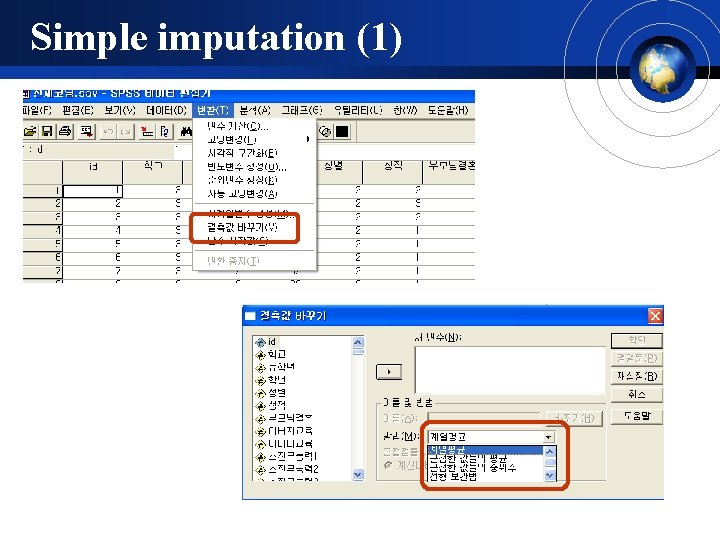This screenshot has height=540, width=720.
Task: Click the 재설정(R) button
Action: tap(637, 376)
